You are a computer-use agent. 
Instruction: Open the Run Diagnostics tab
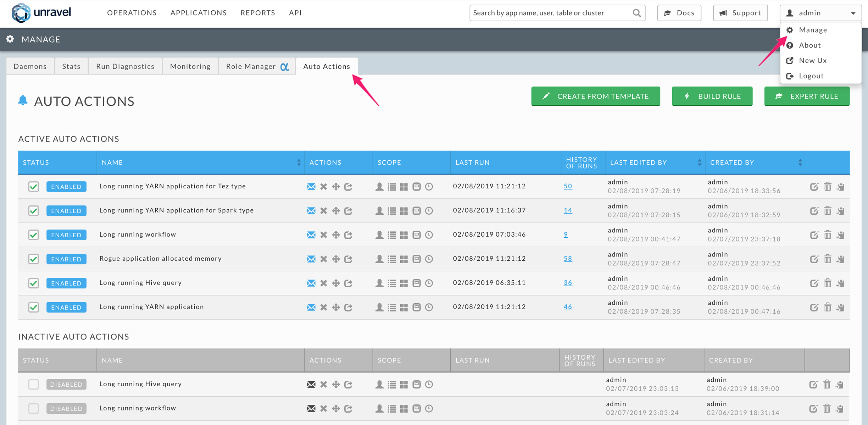pyautogui.click(x=125, y=66)
